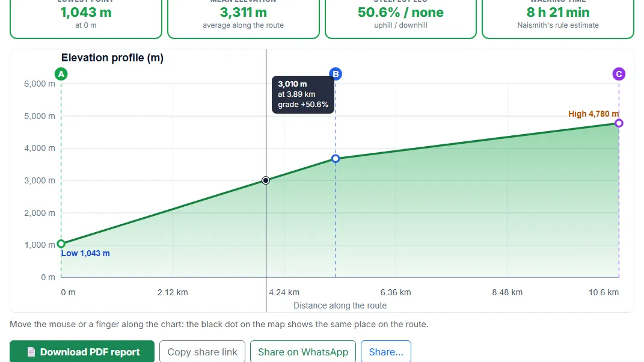The image size is (644, 362).
Task: Click the '5,000 m' y-axis label
Action: tap(40, 116)
